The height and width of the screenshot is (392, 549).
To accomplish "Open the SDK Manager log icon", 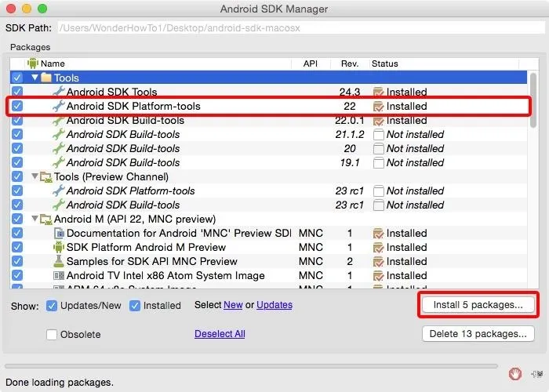I will click(x=536, y=374).
